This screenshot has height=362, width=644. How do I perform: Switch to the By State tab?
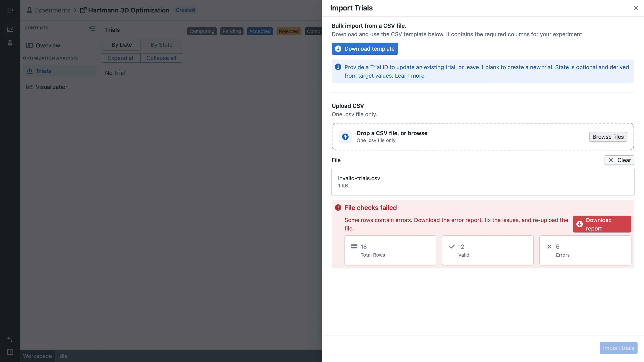(x=161, y=45)
